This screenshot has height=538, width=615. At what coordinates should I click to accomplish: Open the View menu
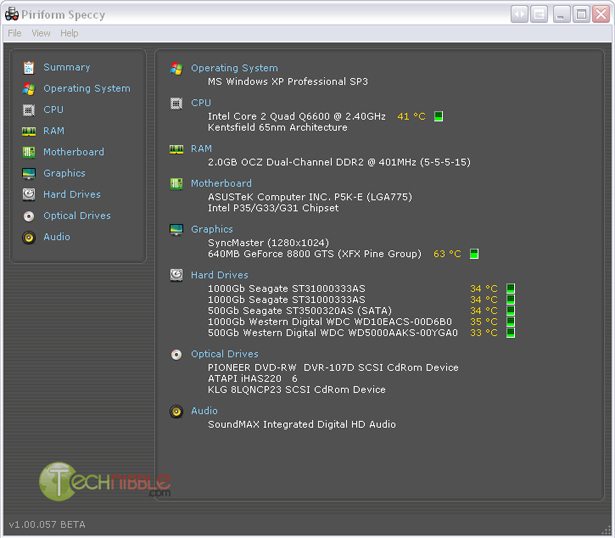[41, 33]
